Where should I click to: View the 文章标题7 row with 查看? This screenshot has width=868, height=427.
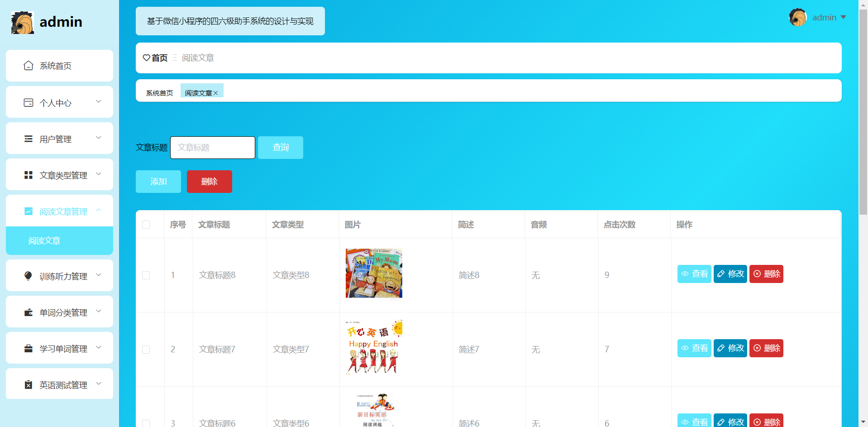[694, 348]
